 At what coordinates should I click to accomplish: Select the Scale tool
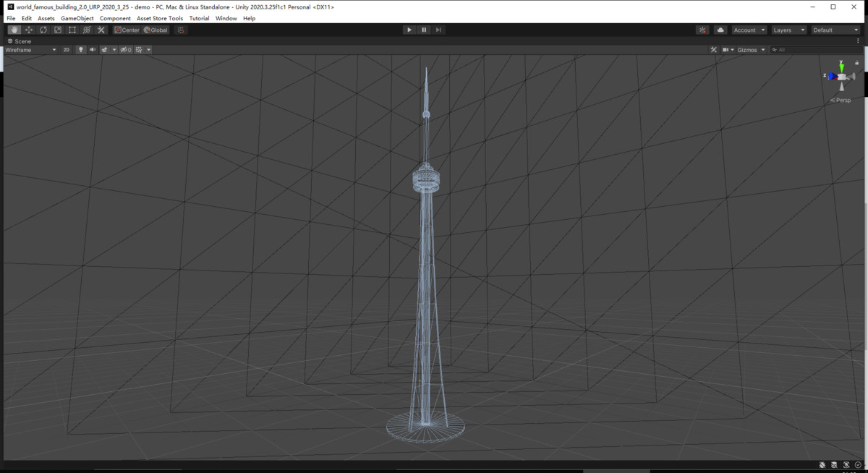click(x=57, y=30)
